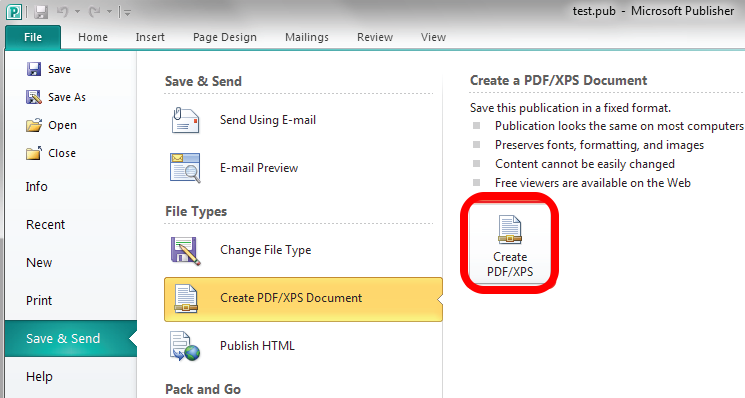This screenshot has height=398, width=745.
Task: Select Send Using E-mail envelope icon
Action: click(185, 120)
